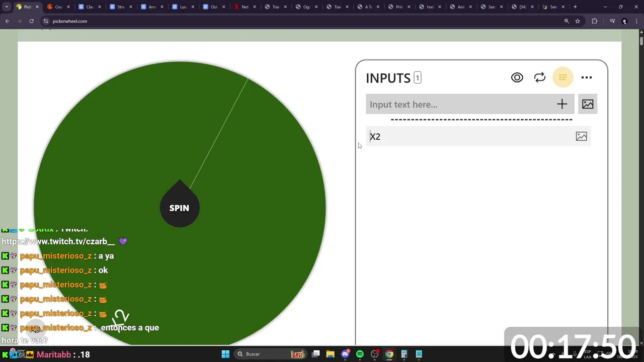
Task: Open the browser extensions puzzle icon
Action: 595,21
